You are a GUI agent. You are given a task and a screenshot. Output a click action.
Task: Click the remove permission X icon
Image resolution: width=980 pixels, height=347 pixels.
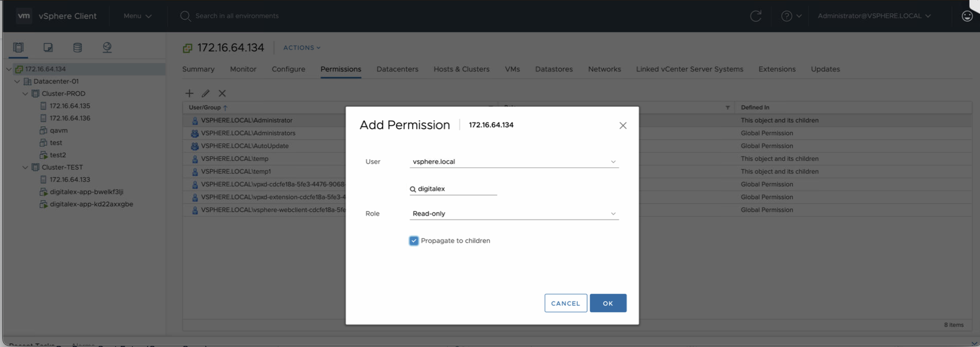coord(222,93)
